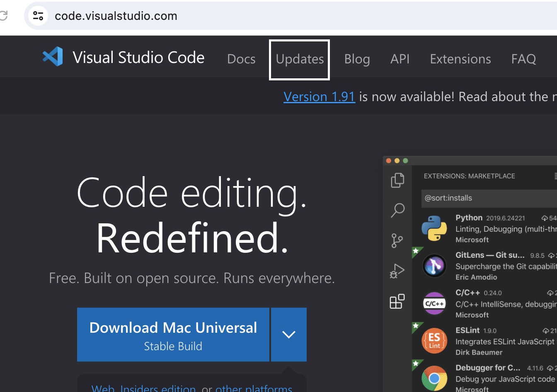Open the Source Control icon
Viewport: 557px width, 392px height.
[397, 241]
